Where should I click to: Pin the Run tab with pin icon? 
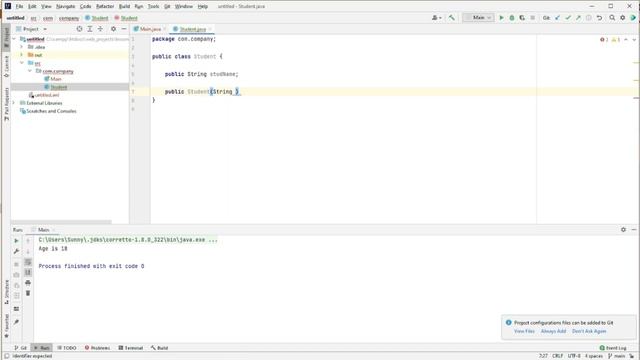tap(16, 322)
